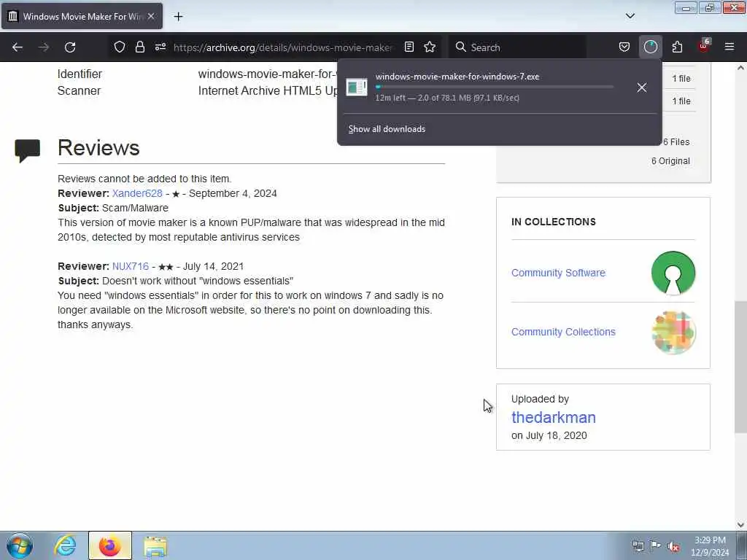Click the 'Scam/Malware' review subject text
The height and width of the screenshot is (560, 747).
tap(135, 208)
